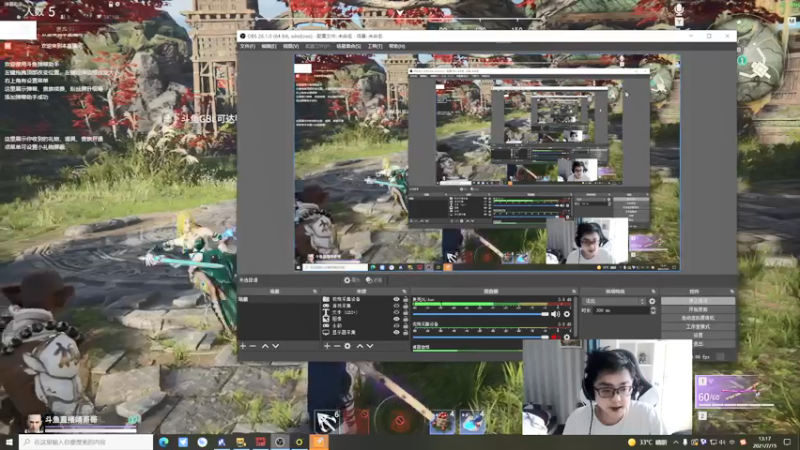
Task: Pop out the Controls dock panel
Action: (x=732, y=291)
